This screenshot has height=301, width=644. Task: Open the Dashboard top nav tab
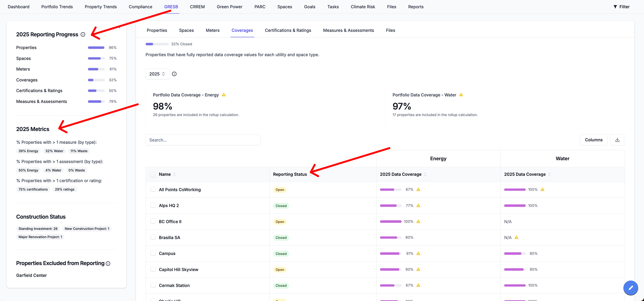(x=19, y=7)
